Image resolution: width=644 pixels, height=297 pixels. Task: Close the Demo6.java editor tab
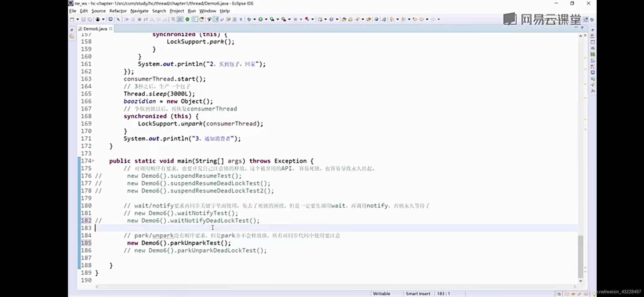[x=111, y=29]
